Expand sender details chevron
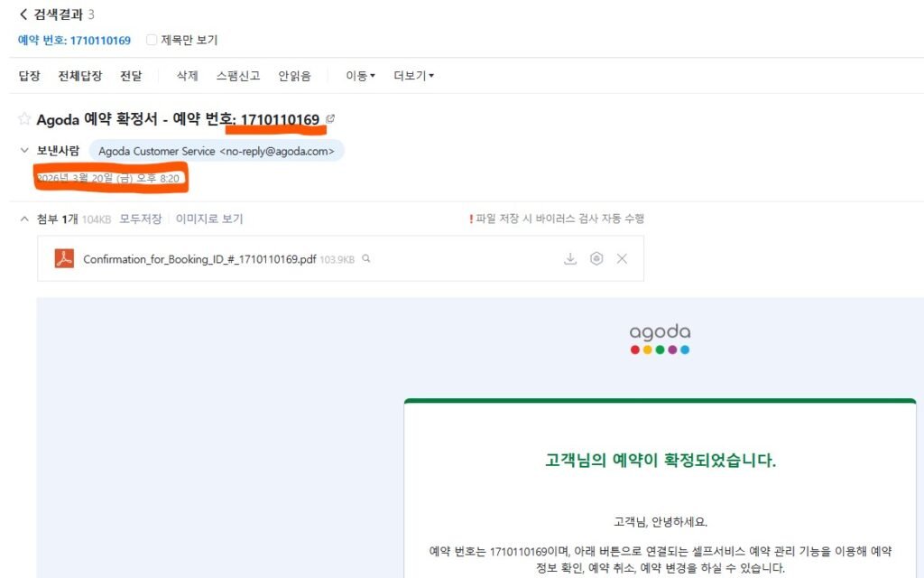The width and height of the screenshot is (924, 578). tap(24, 150)
